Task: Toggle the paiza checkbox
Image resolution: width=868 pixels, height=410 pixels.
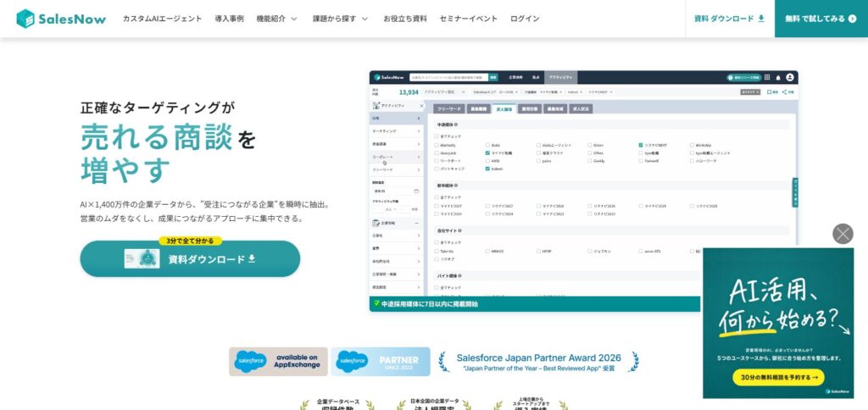Action: [538, 161]
